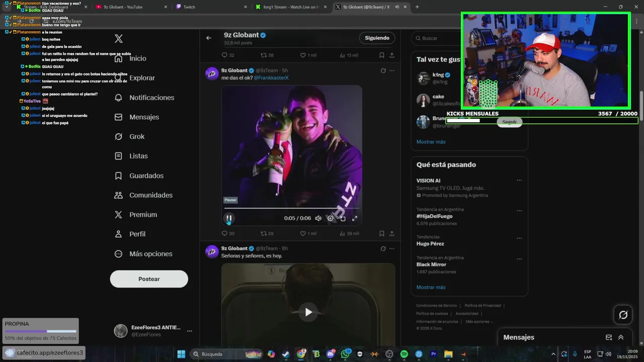The width and height of the screenshot is (644, 362).
Task: Open more options on the 5h post
Action: point(392,71)
